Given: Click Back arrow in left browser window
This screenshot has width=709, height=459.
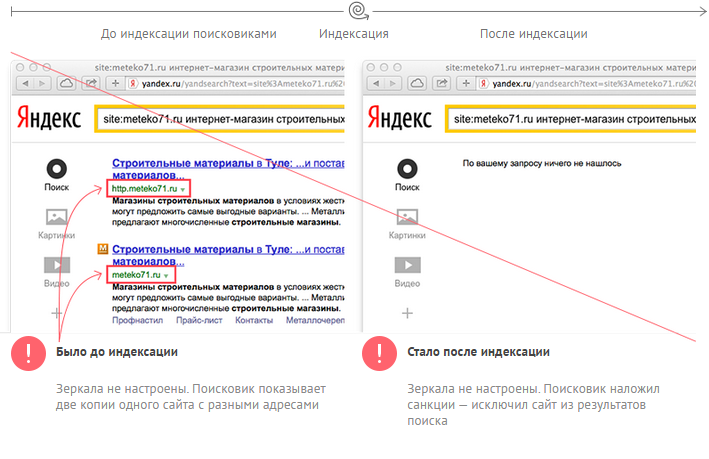Looking at the screenshot, I should click(25, 83).
